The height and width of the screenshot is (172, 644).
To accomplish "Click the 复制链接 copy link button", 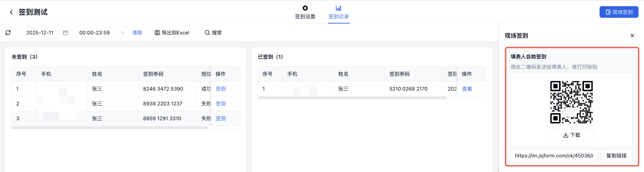I will pos(616,156).
